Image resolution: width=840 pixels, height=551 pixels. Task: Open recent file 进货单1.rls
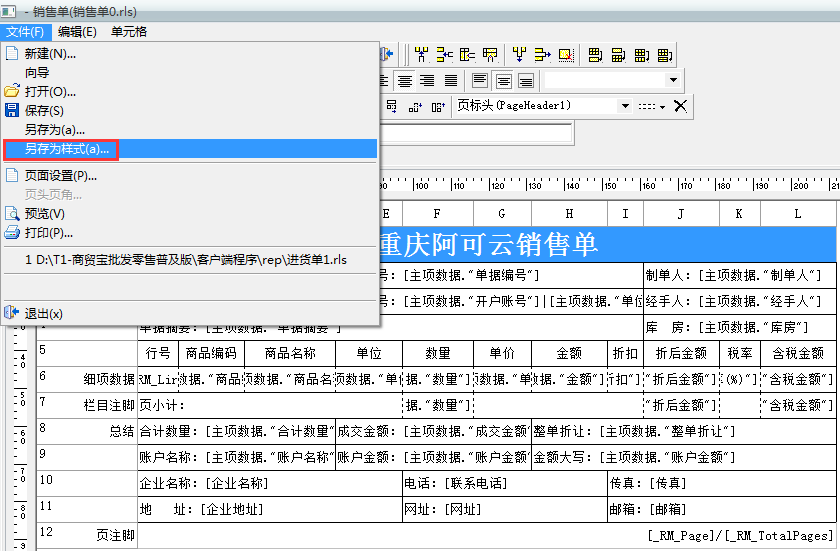186,259
